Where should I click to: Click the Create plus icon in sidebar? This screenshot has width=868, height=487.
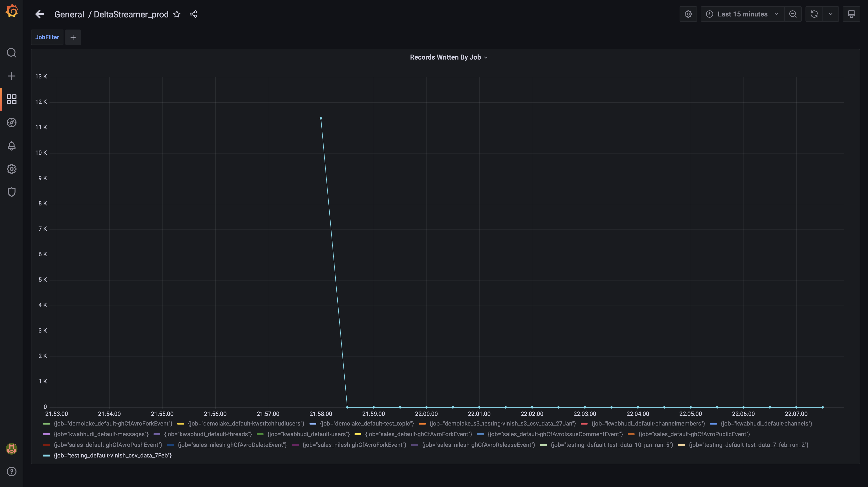[11, 76]
